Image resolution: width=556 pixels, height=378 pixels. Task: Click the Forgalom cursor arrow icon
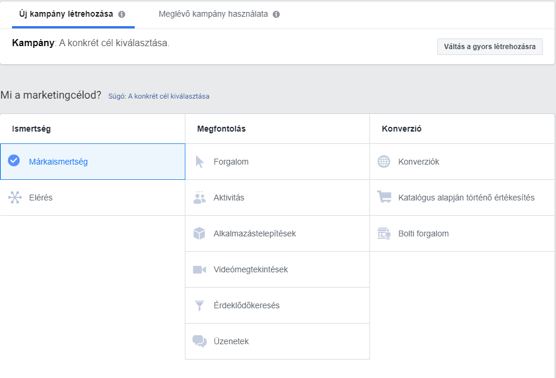click(200, 162)
